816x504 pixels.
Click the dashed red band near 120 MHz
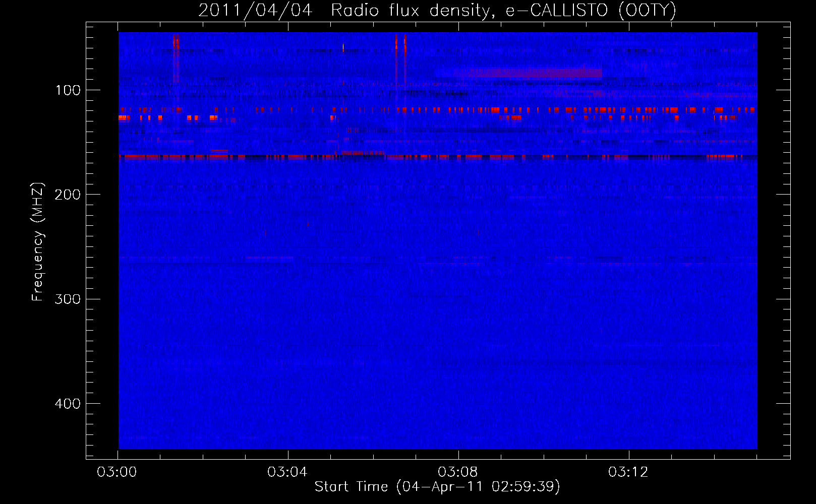(438, 110)
